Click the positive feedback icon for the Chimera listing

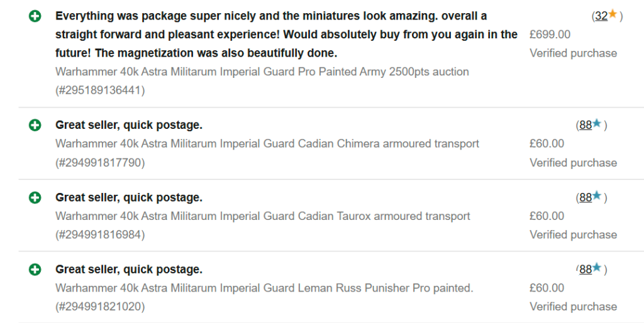[35, 125]
